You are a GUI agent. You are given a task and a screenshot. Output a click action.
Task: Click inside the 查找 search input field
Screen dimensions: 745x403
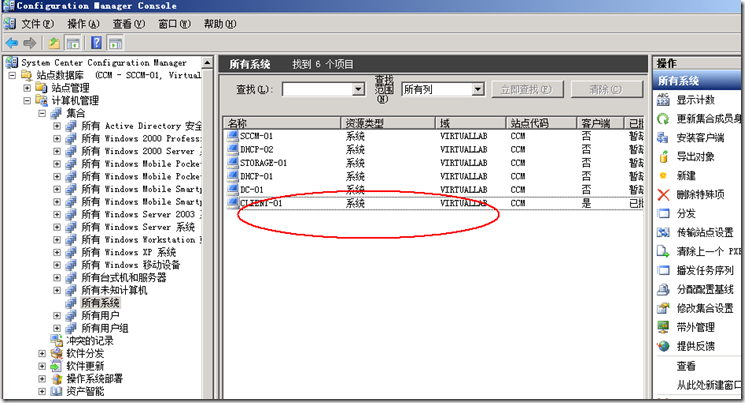click(317, 89)
